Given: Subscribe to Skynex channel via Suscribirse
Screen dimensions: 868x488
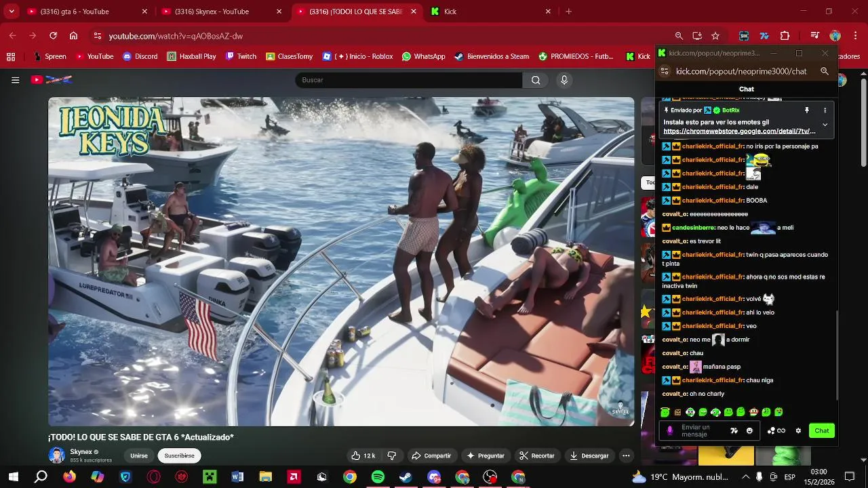Looking at the screenshot, I should coord(179,455).
